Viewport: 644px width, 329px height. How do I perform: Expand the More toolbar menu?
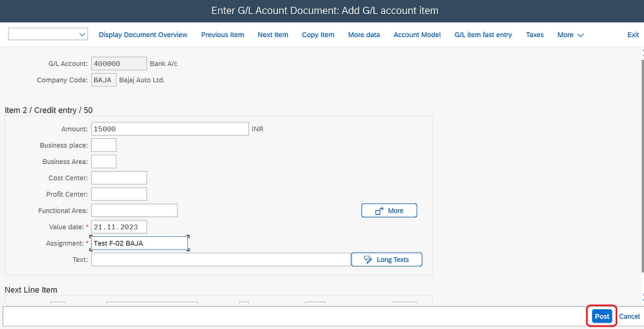click(570, 35)
